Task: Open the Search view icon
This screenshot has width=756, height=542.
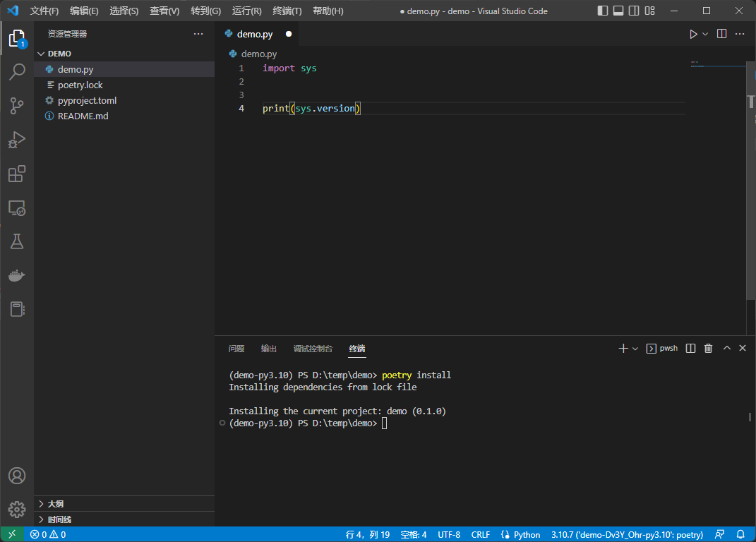Action: click(x=17, y=71)
